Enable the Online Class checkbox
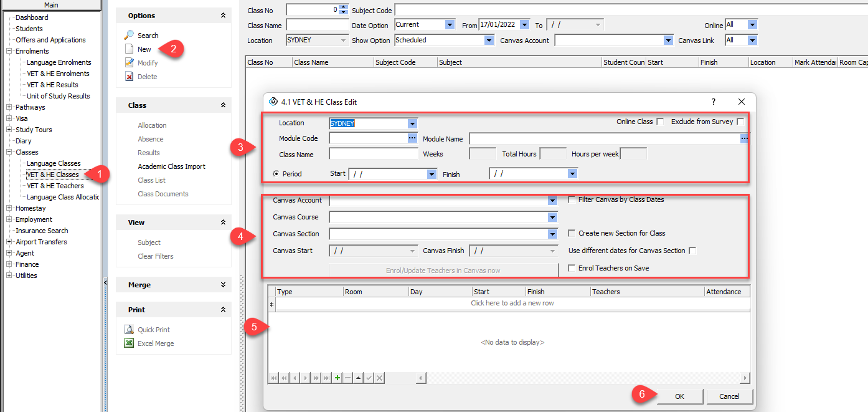The image size is (868, 412). click(660, 122)
